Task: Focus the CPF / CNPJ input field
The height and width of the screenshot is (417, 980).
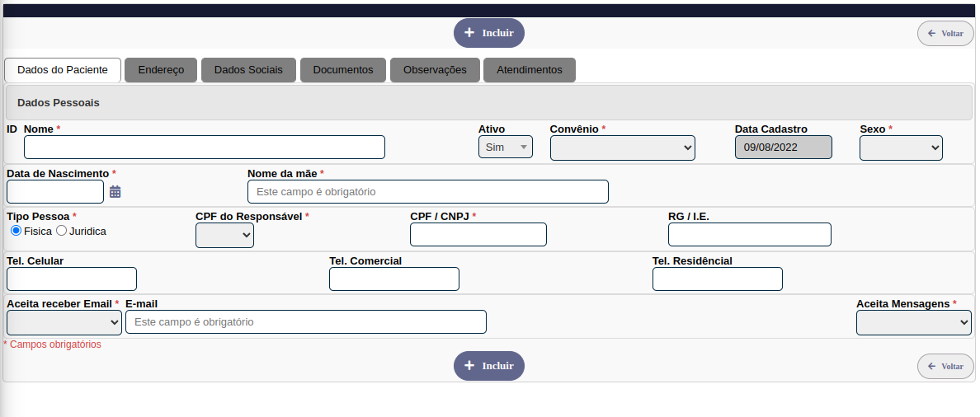Action: pyautogui.click(x=478, y=235)
